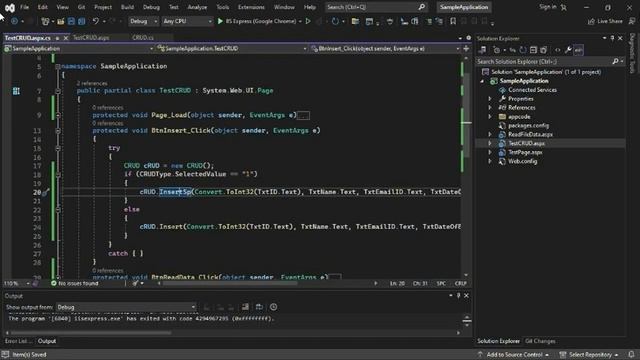The image size is (640, 360).
Task: Click the class indicator icon in line 7 margin
Action: coord(16,91)
